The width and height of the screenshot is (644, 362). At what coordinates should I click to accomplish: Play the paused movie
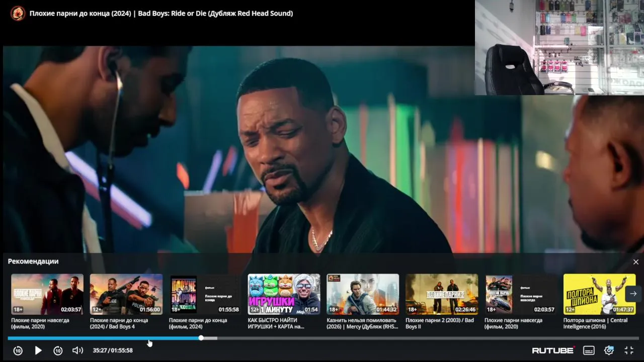38,350
